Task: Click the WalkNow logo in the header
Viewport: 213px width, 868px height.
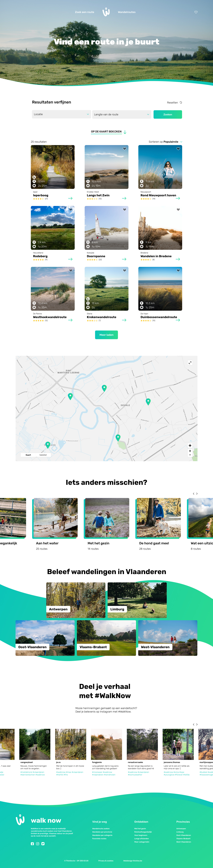Action: 106,12
